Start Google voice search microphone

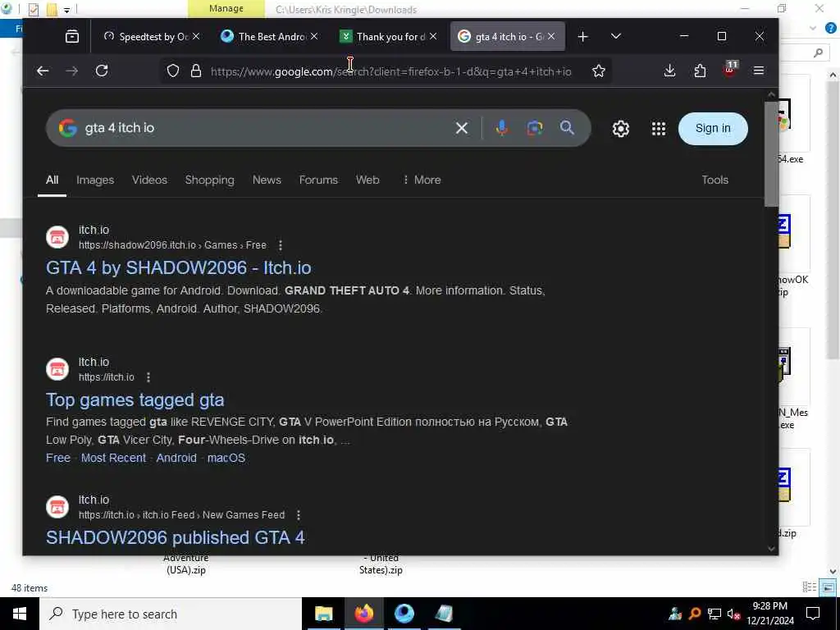(501, 128)
